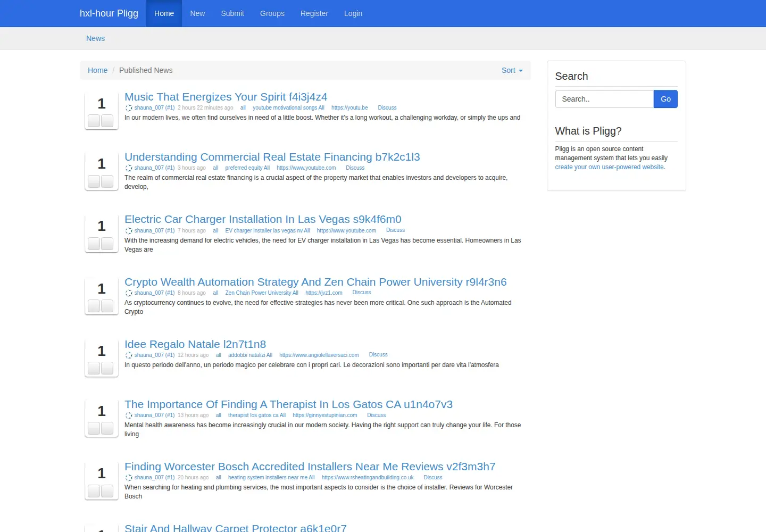Click heating system installers near me tag
Screen dimensions: 766x532
[x=271, y=478]
